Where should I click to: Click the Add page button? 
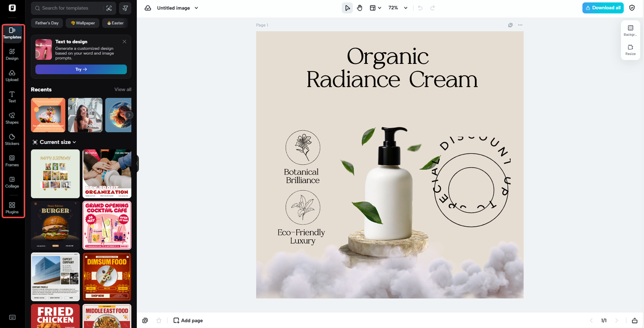(x=188, y=320)
